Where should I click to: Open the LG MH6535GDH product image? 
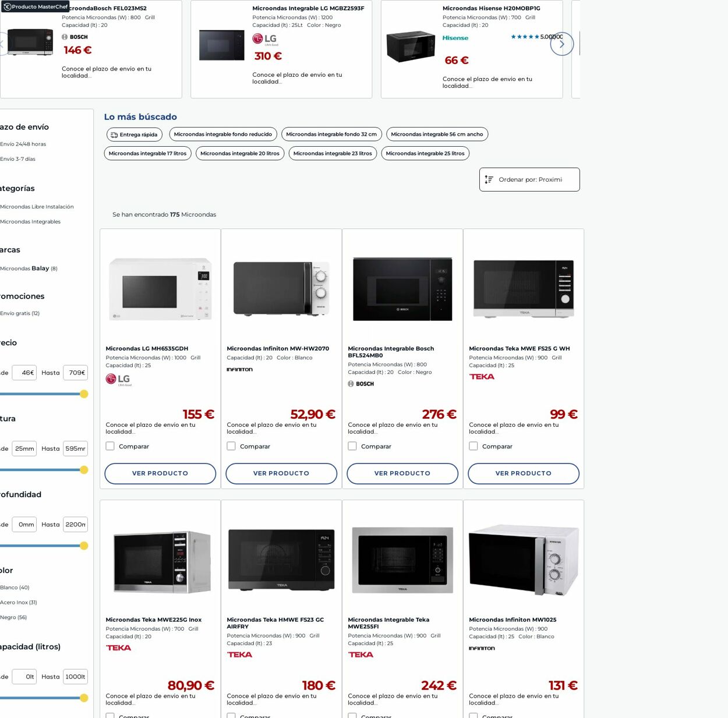pos(160,289)
